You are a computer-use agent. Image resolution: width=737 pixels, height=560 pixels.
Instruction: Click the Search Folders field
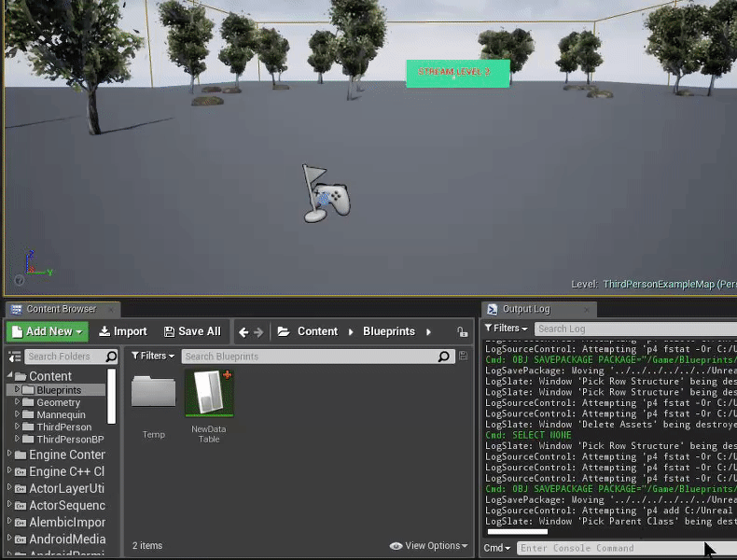[x=65, y=357]
